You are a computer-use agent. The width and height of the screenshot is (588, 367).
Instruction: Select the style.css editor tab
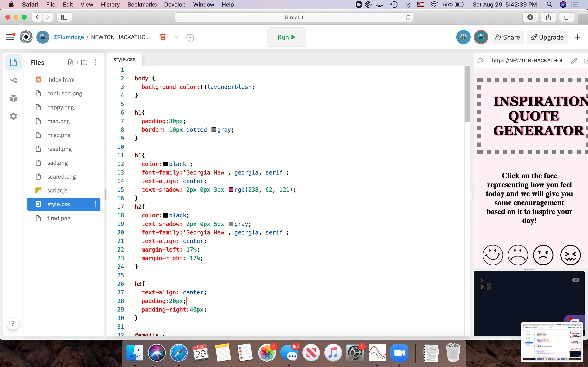point(124,59)
